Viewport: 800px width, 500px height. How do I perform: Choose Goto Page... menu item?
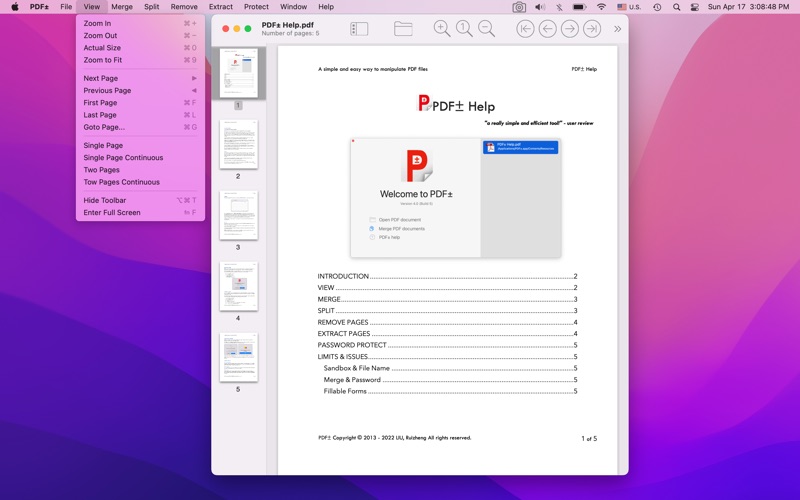click(x=140, y=128)
